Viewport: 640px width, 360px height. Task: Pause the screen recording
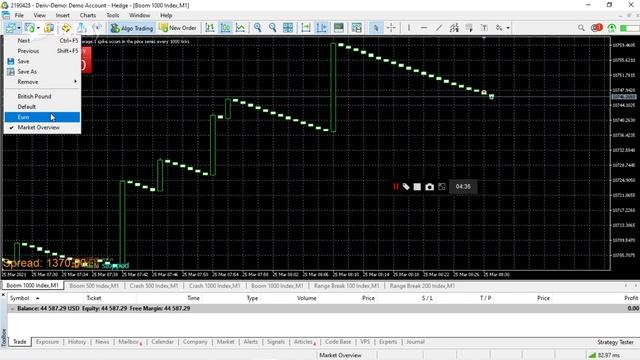pos(396,187)
